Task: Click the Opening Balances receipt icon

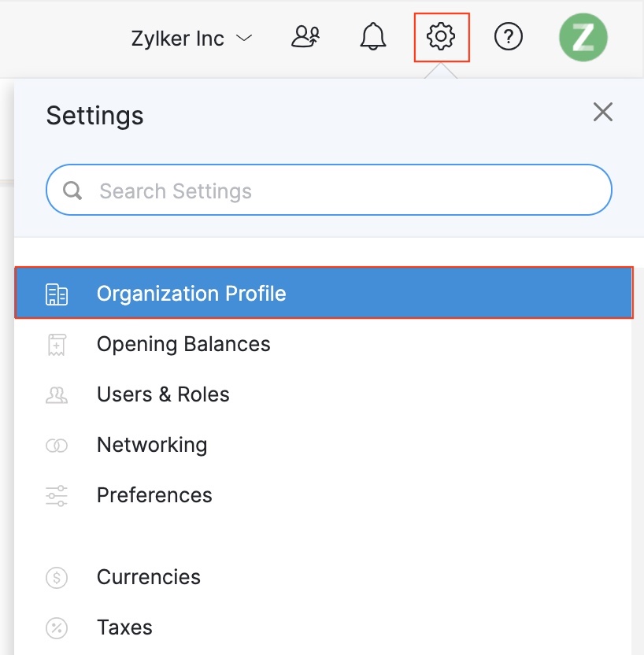Action: (56, 343)
